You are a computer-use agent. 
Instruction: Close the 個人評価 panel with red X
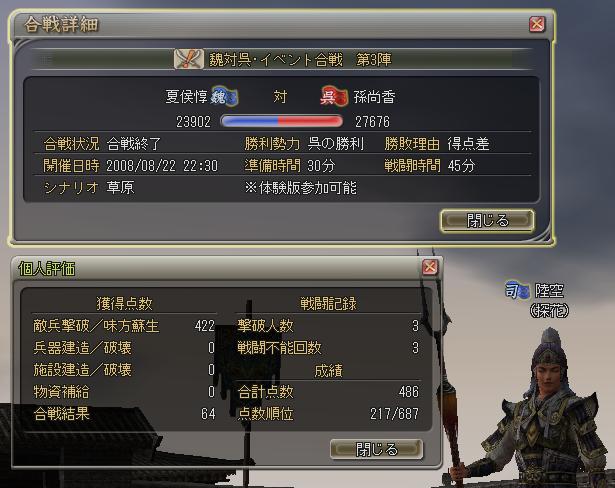tap(429, 267)
